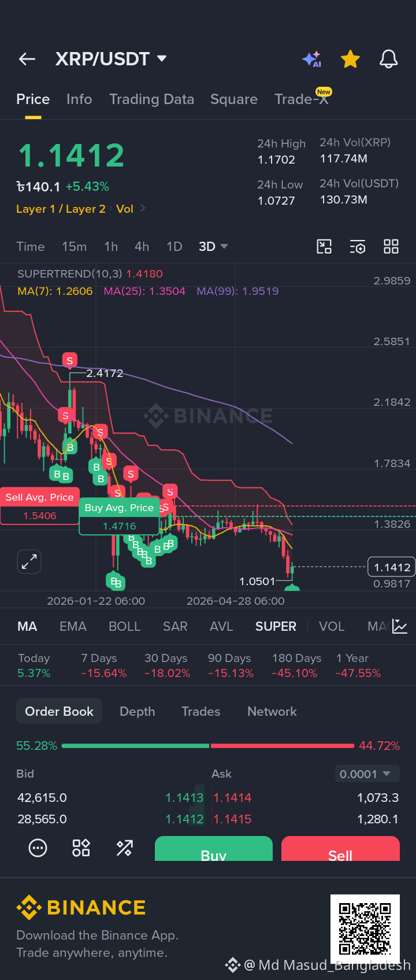Screen dimensions: 416x980
Task: Tap the Today 5.37% performance
Action: (x=34, y=665)
